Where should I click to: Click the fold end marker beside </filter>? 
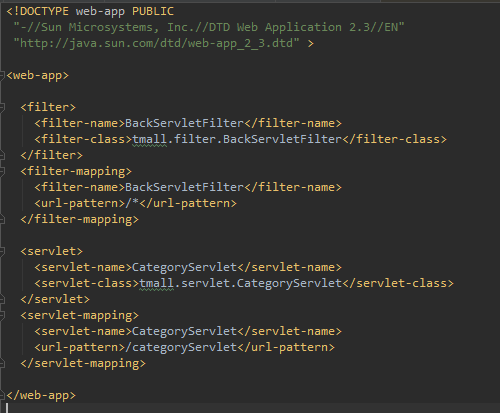[x=2, y=155]
